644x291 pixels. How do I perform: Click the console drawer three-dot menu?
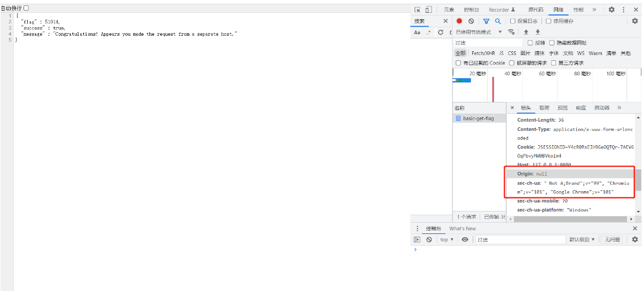pyautogui.click(x=417, y=229)
